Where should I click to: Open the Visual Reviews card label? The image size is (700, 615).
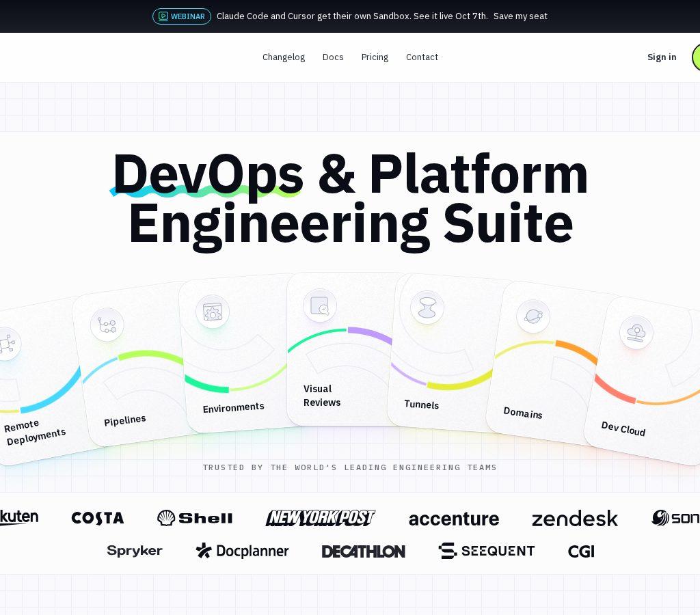point(322,396)
